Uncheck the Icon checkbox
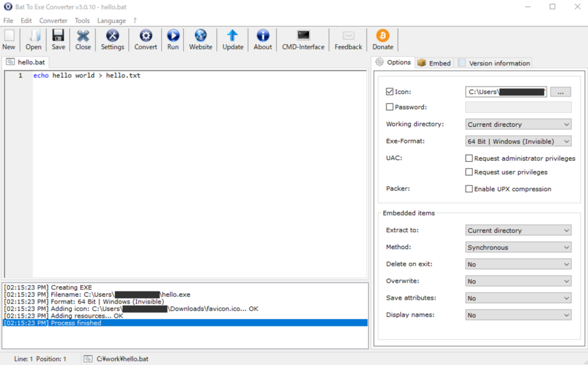This screenshot has height=365, width=588. 389,92
